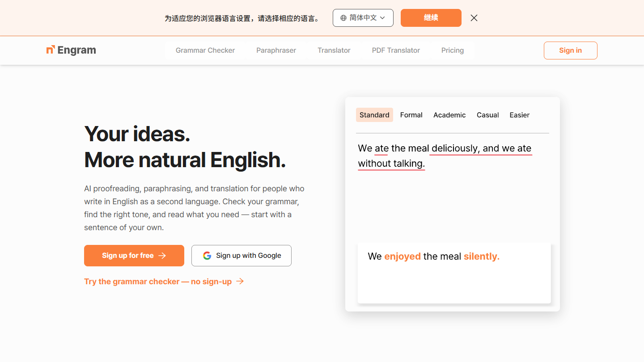Go to the Translator page
Image resolution: width=644 pixels, height=362 pixels.
click(x=334, y=51)
